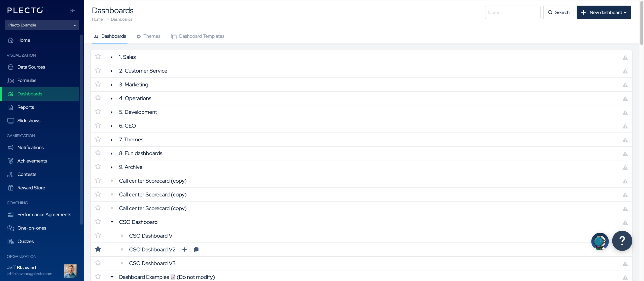Click the warning triangle on 1. Sales row

pyautogui.click(x=625, y=57)
